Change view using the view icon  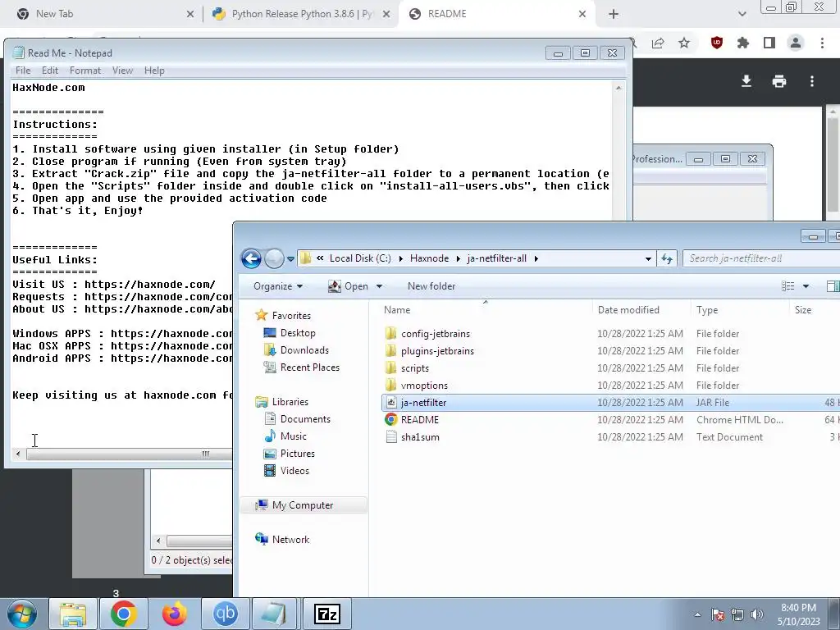click(787, 286)
